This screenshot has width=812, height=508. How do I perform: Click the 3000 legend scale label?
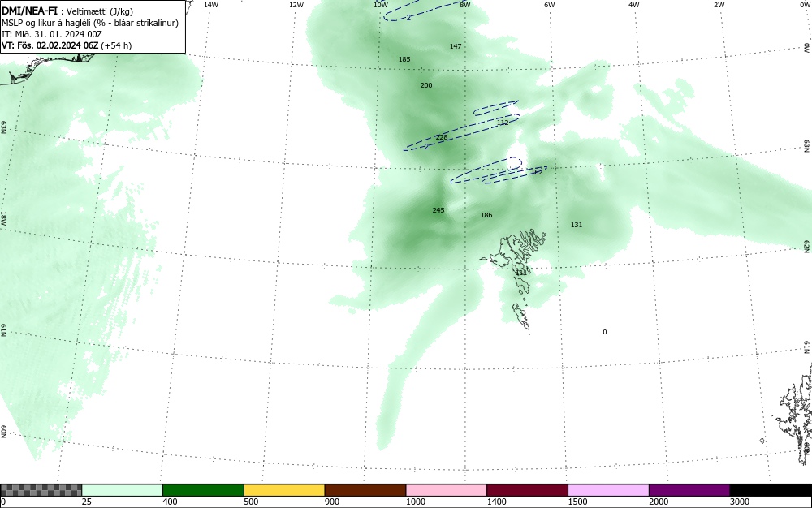[740, 502]
